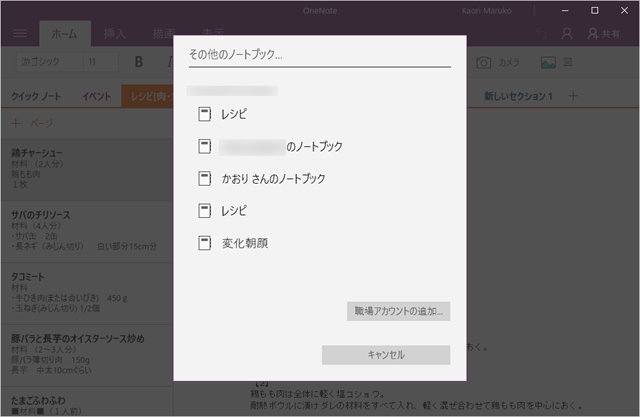This screenshot has height=417, width=640.
Task: Open the font size 11 box
Action: click(x=101, y=62)
